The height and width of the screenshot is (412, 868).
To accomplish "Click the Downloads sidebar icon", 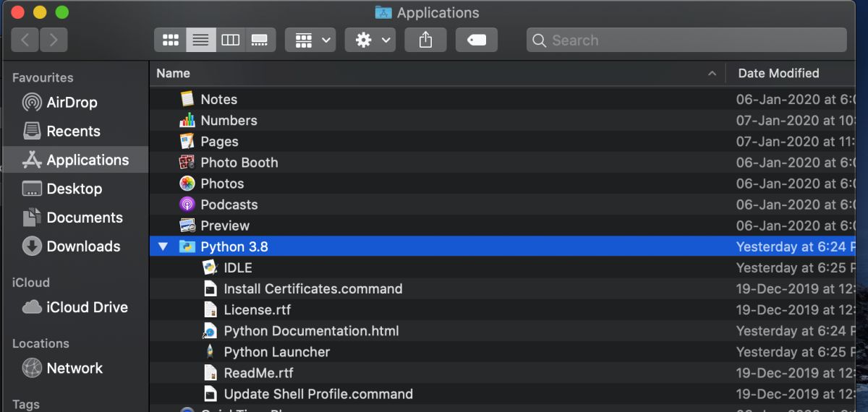I will tap(32, 246).
